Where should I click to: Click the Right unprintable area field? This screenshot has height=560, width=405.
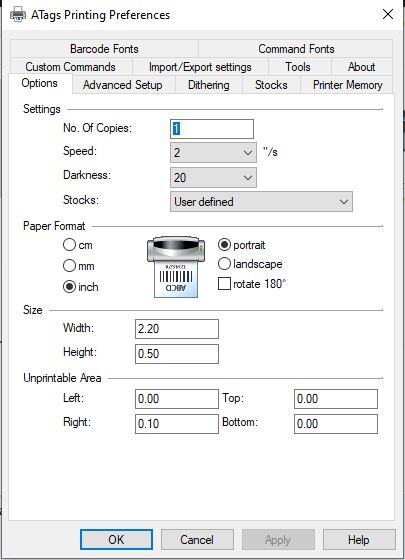point(177,424)
